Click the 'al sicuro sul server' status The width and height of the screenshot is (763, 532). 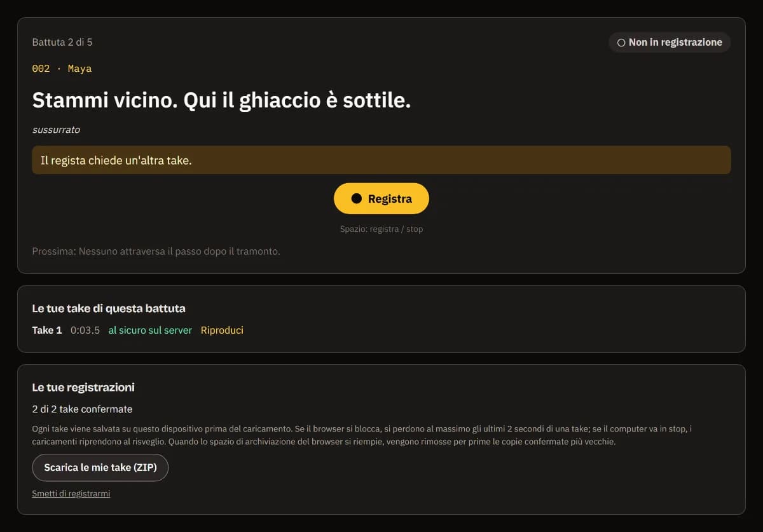pos(150,331)
